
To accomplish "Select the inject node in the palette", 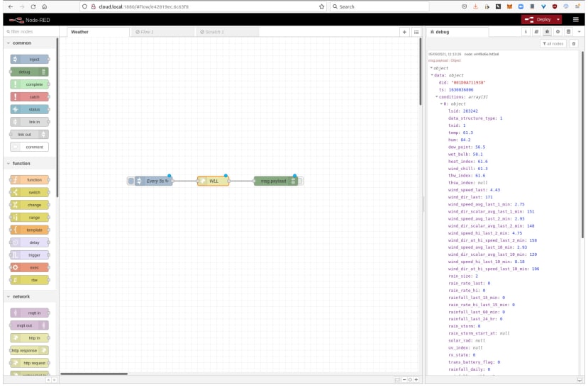I will tap(30, 60).
